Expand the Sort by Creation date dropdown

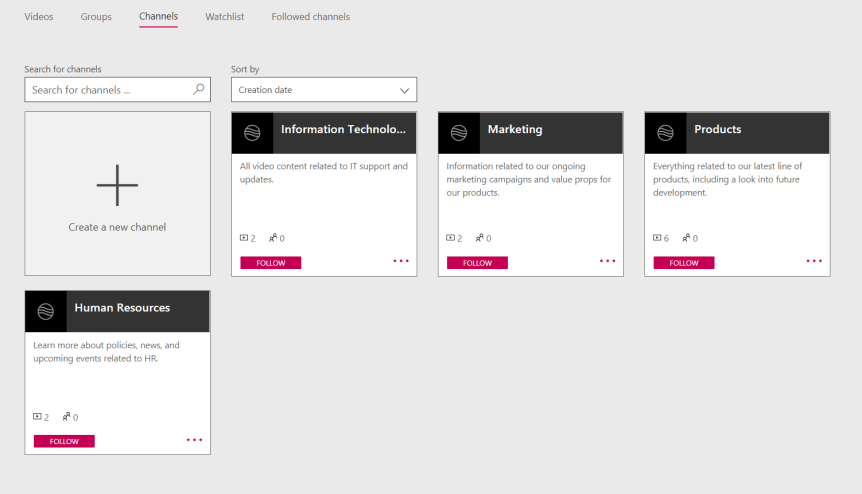[x=323, y=90]
